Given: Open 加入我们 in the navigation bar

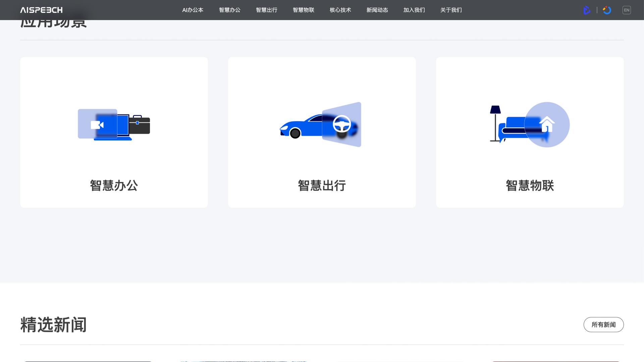Looking at the screenshot, I should tap(414, 10).
